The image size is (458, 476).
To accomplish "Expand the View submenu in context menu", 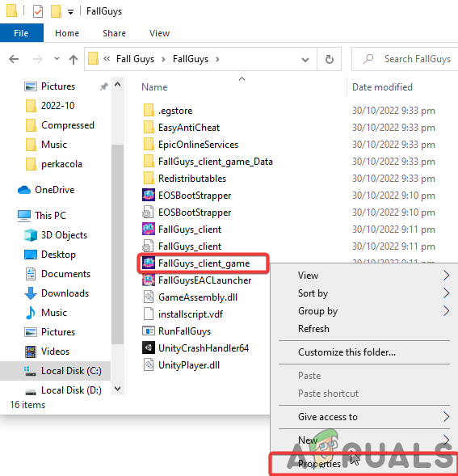I will pos(364,276).
